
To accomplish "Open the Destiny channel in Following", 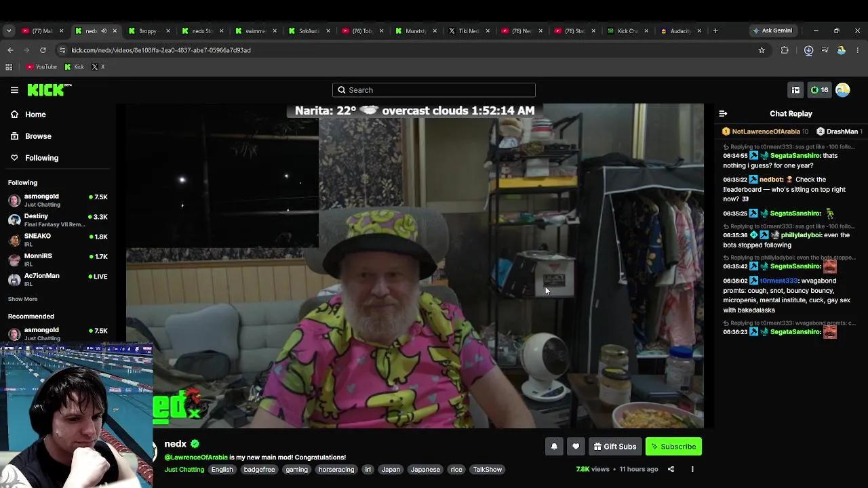I will click(58, 220).
